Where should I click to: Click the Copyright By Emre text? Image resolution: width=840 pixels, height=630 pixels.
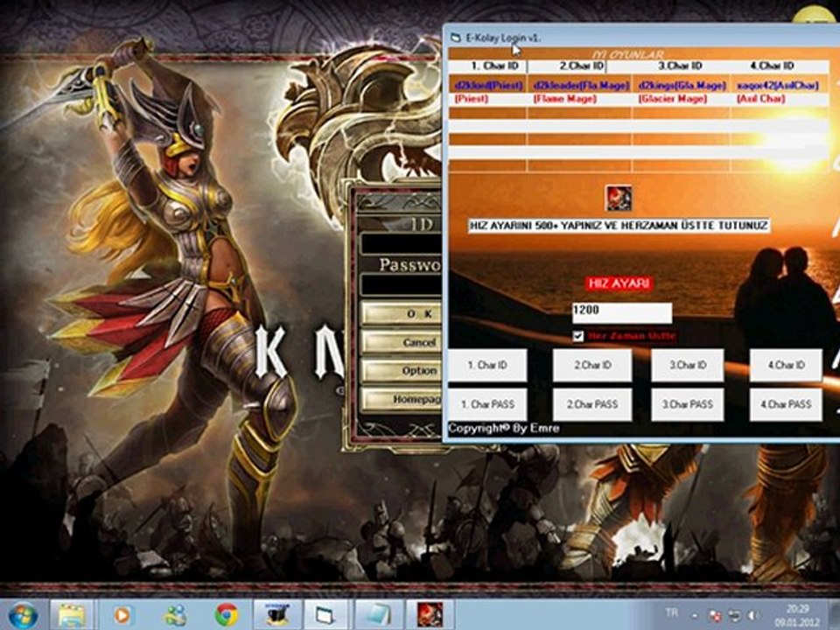[x=504, y=429]
